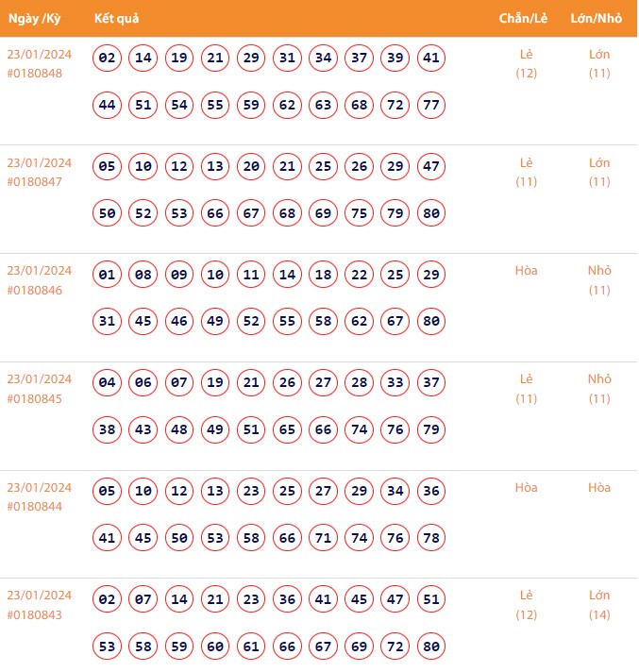Click ball 78 in draw #0180844
The height and width of the screenshot is (672, 639).
pyautogui.click(x=431, y=538)
